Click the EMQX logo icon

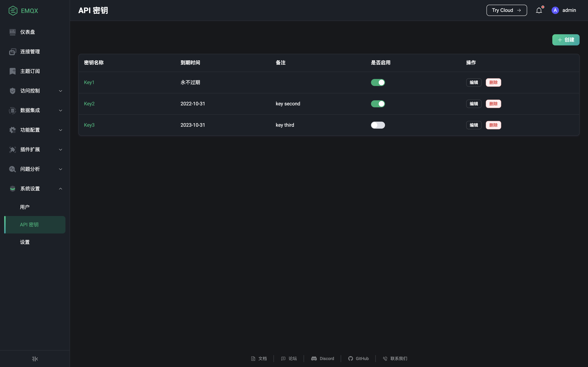point(13,11)
